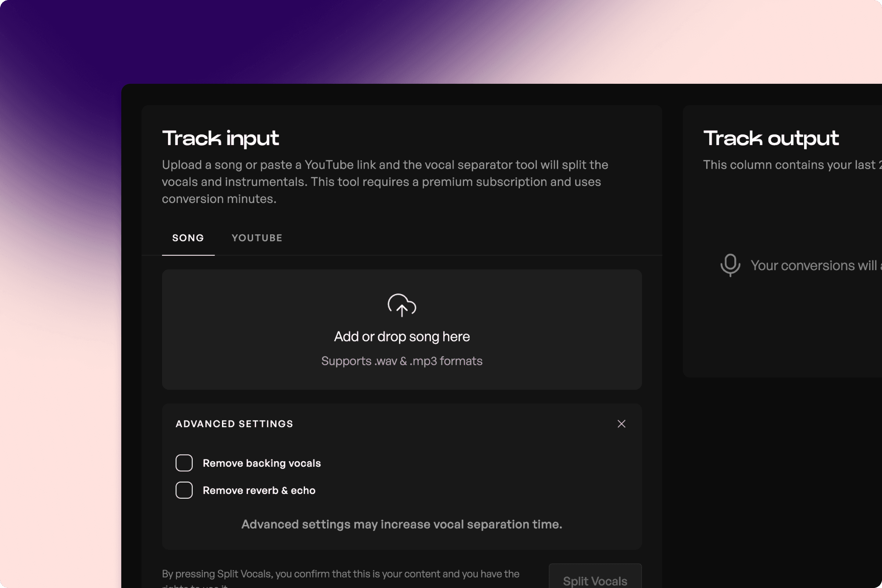Click 'Your conversions will' placeholder text
Viewport: 882px width, 588px height.
pos(816,265)
